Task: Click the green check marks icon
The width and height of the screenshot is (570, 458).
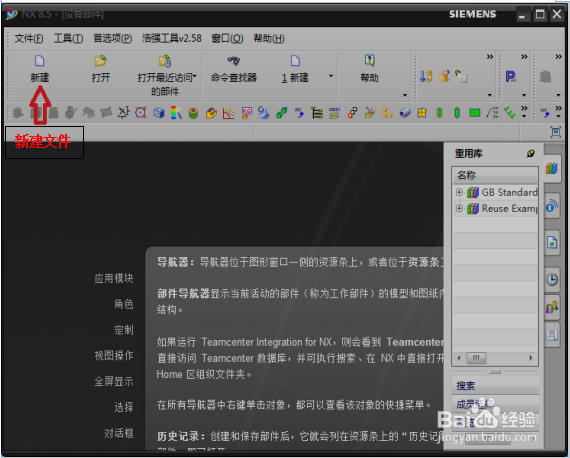Action: pyautogui.click(x=510, y=113)
